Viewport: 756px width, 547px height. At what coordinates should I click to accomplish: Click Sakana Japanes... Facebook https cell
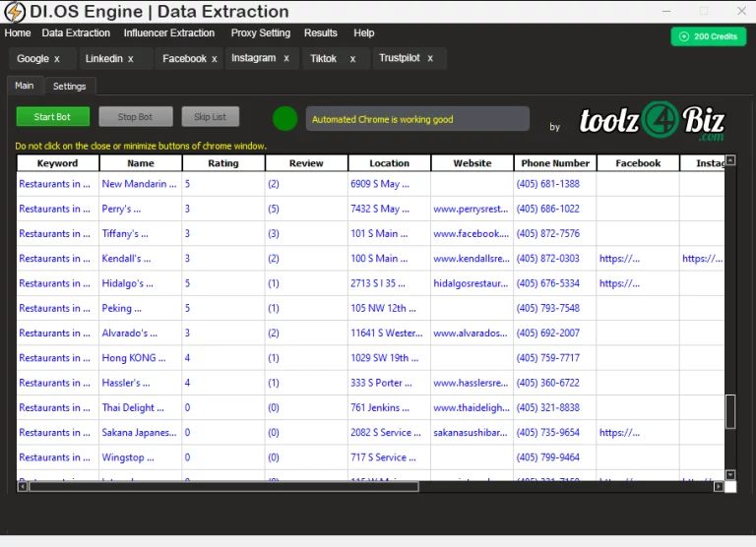point(638,433)
